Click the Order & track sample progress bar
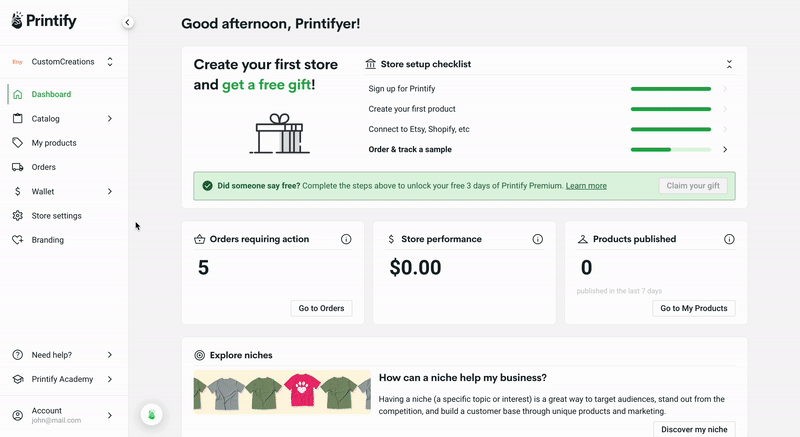Image resolution: width=800 pixels, height=437 pixels. coord(670,149)
